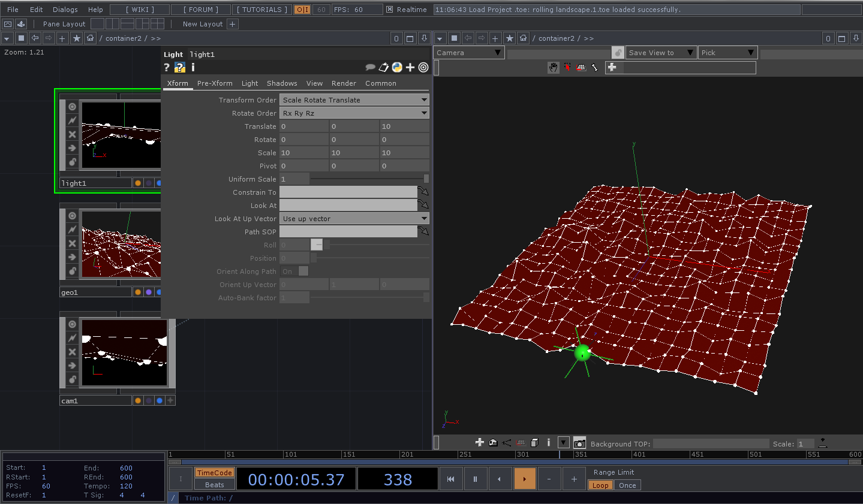Click the camera snapshot icon in viewer
The width and height of the screenshot is (863, 504).
(x=579, y=443)
